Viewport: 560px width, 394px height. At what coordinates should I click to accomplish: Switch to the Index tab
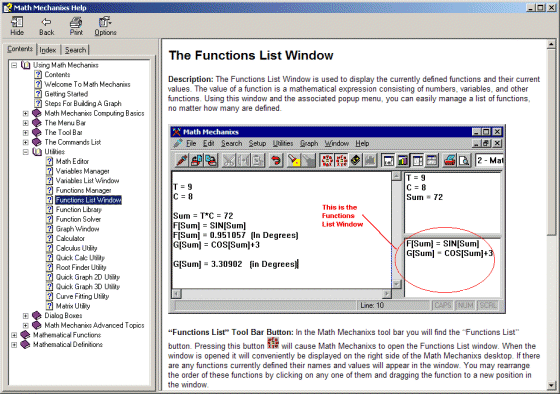click(48, 50)
